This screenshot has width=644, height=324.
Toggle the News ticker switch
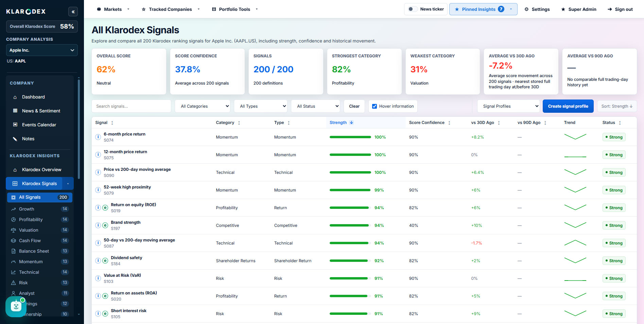(x=413, y=9)
